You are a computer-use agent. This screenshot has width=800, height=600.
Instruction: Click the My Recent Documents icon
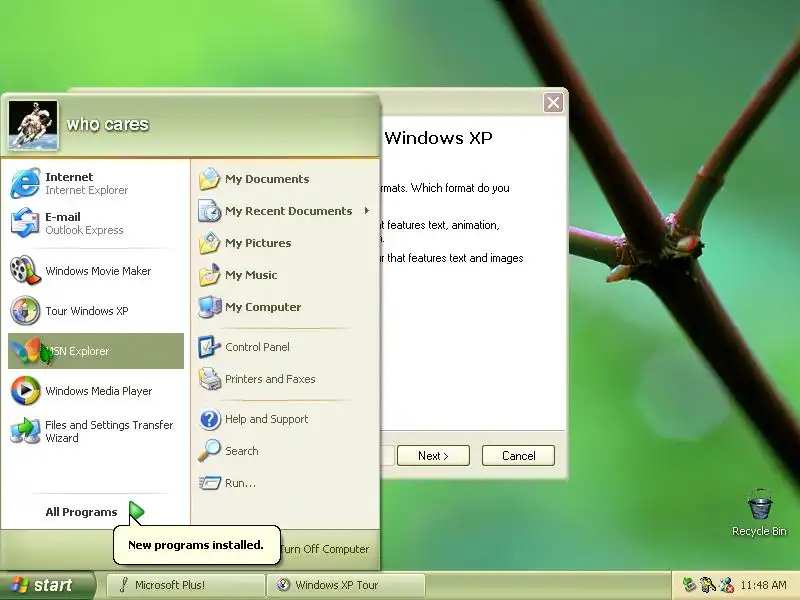(209, 211)
